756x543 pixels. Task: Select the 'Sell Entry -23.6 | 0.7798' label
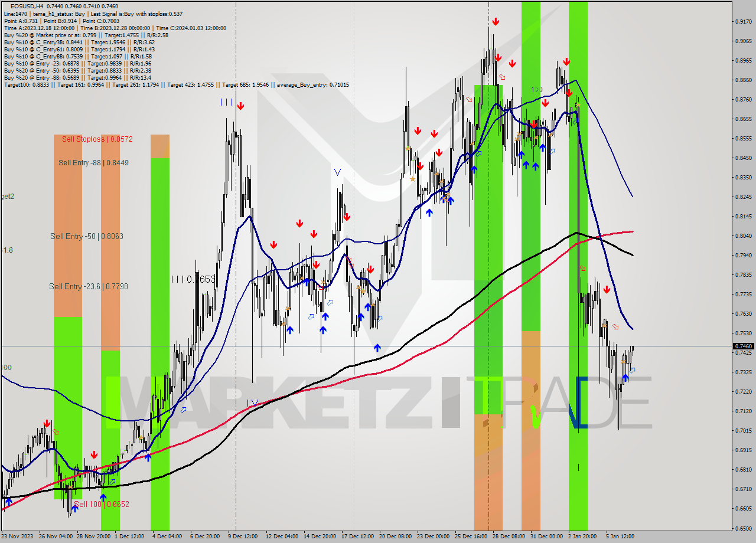point(89,286)
